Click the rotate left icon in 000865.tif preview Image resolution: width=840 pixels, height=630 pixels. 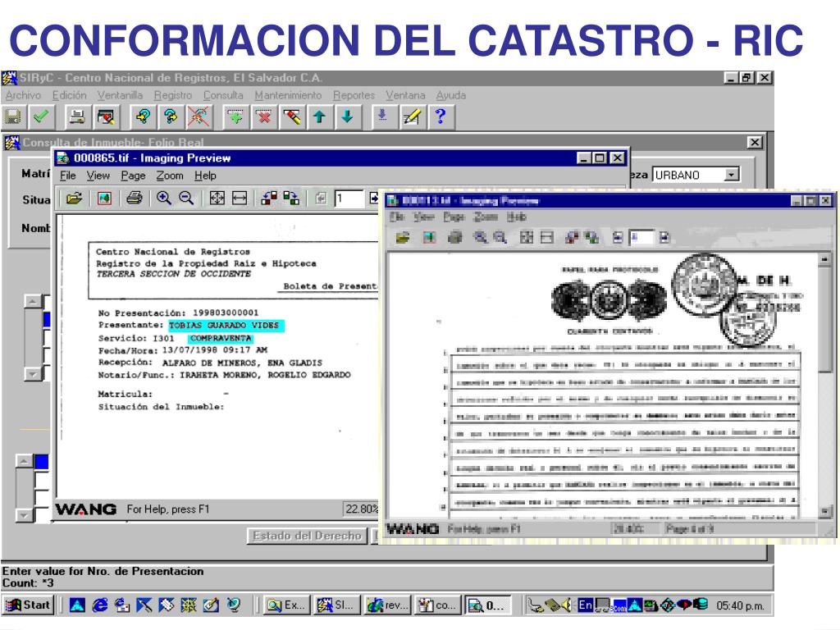pyautogui.click(x=269, y=199)
